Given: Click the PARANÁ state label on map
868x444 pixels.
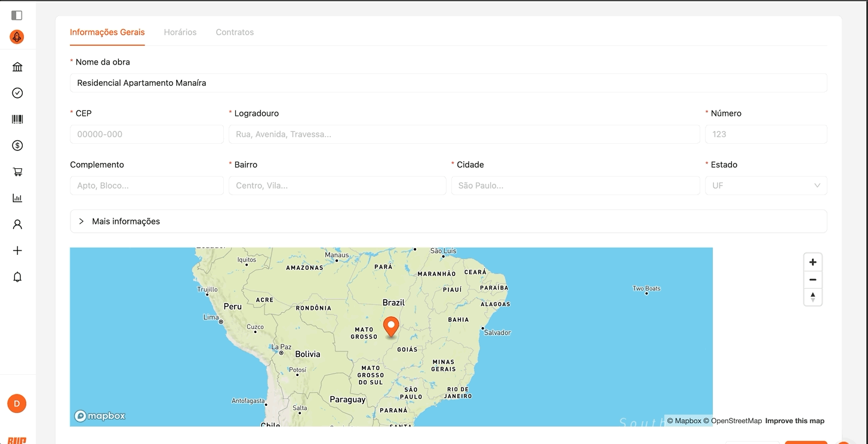Looking at the screenshot, I should (393, 411).
